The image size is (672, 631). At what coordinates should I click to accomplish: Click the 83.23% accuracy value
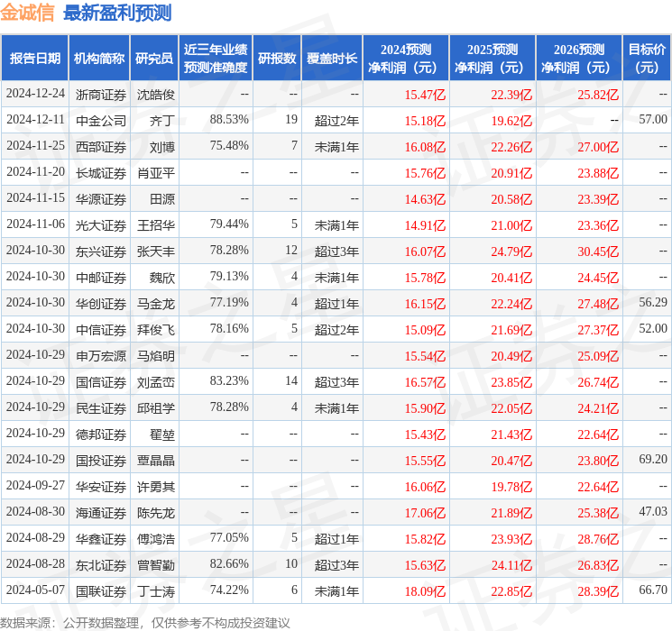click(x=229, y=380)
